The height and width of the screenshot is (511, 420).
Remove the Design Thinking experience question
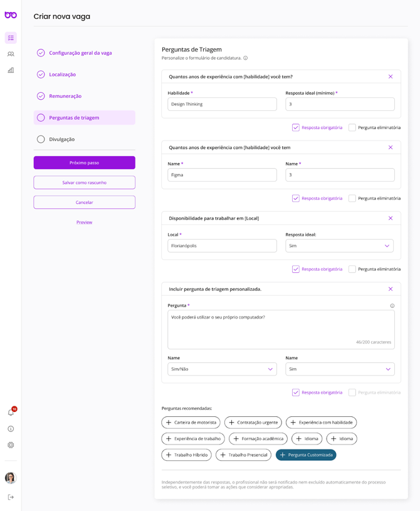coord(391,76)
